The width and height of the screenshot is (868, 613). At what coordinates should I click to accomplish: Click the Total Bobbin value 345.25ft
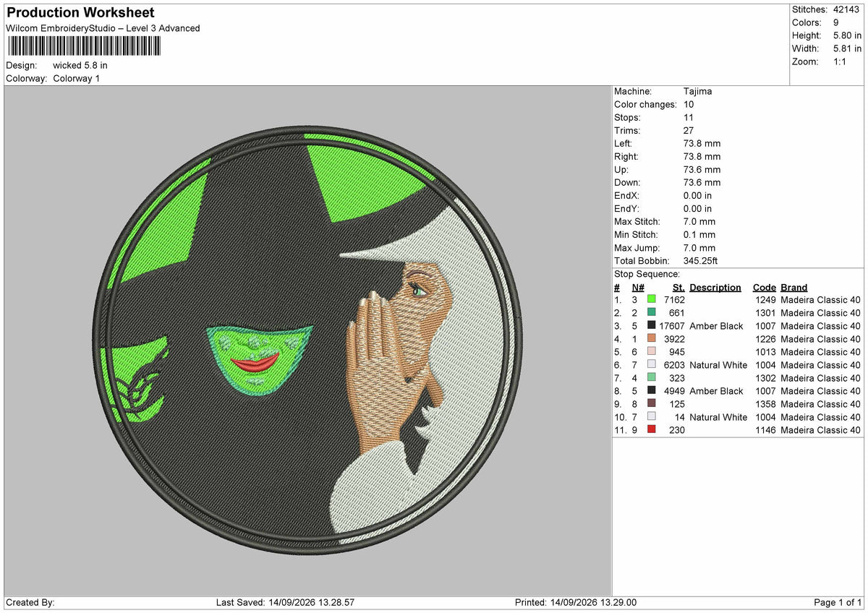coord(700,260)
